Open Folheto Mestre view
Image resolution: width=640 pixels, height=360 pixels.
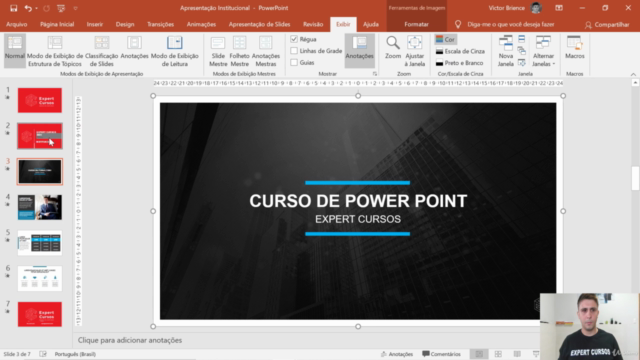tap(240, 51)
